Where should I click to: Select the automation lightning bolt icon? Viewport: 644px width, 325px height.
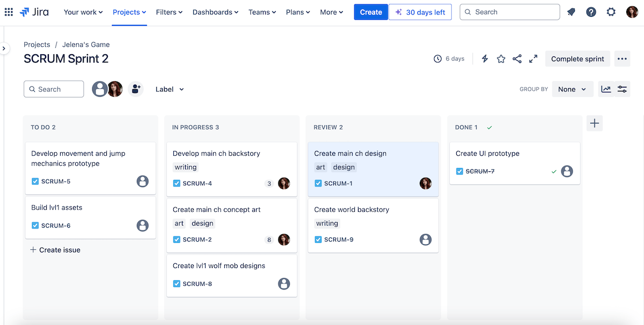(x=485, y=59)
